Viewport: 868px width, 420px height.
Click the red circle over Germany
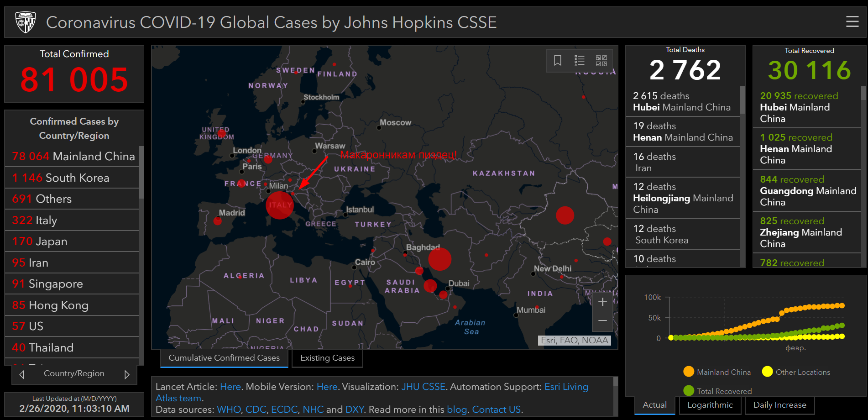tap(268, 159)
